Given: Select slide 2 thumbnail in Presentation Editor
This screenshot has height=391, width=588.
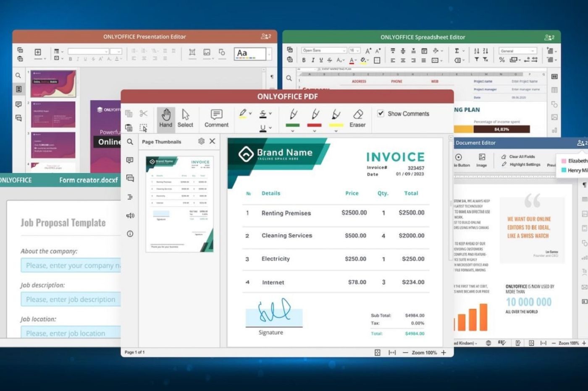Looking at the screenshot, I should click(53, 115).
